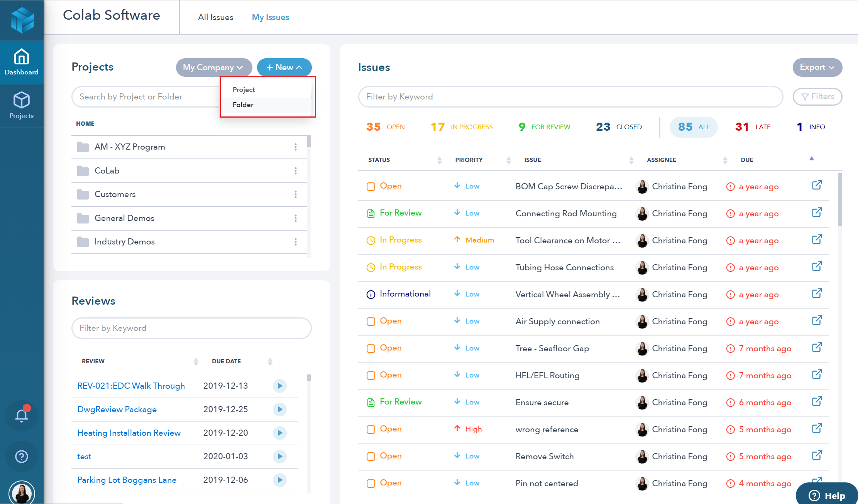Viewport: 858px width, 504px height.
Task: Open the user profile avatar
Action: coord(22,493)
